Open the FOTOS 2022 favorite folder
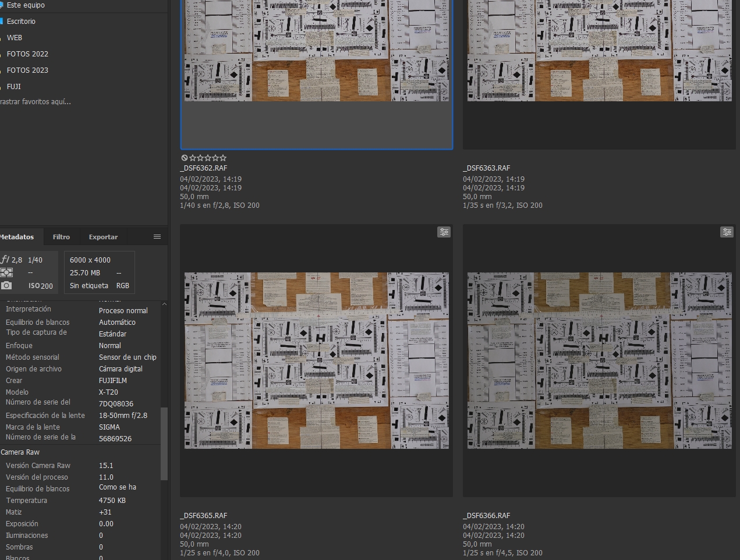Image resolution: width=740 pixels, height=560 pixels. tap(27, 54)
